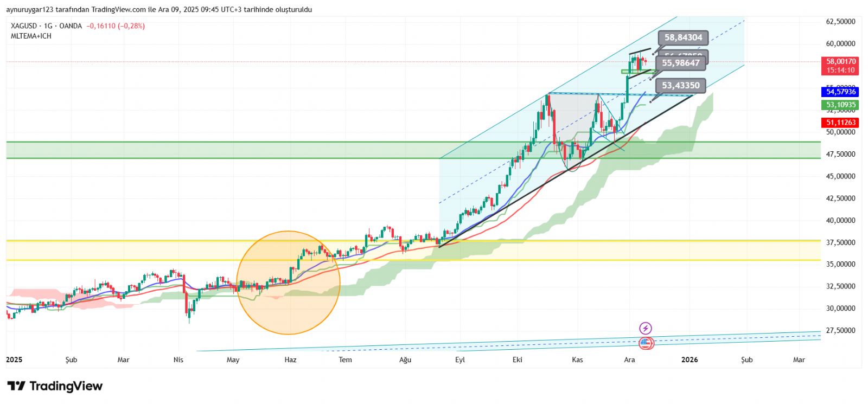Select the 58,84304 price callout label
This screenshot has width=868, height=404.
(683, 37)
